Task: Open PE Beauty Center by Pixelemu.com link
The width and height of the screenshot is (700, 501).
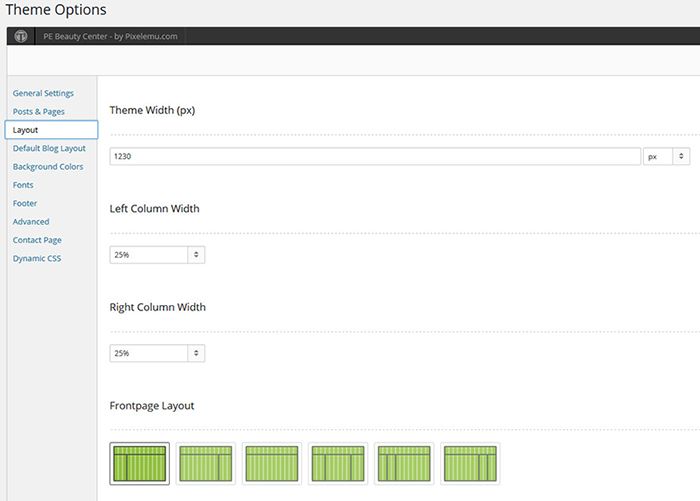Action: click(110, 37)
